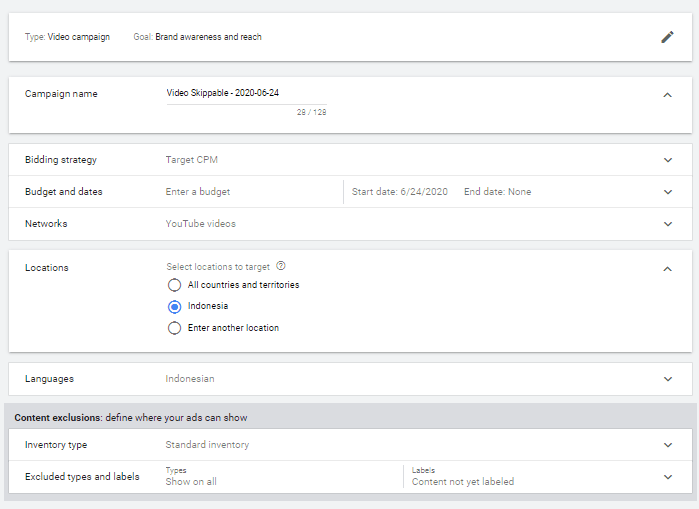Expand the Bidding strategy section

[x=668, y=160]
